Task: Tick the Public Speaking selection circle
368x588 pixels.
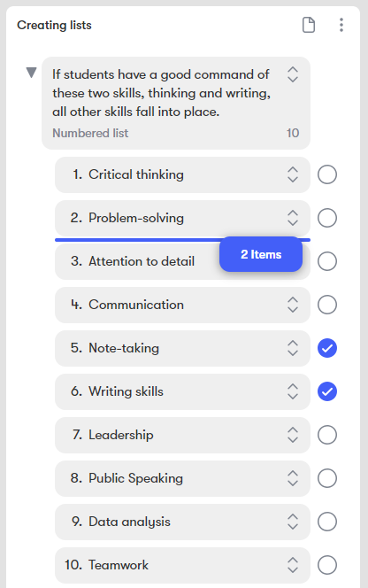Action: click(327, 478)
